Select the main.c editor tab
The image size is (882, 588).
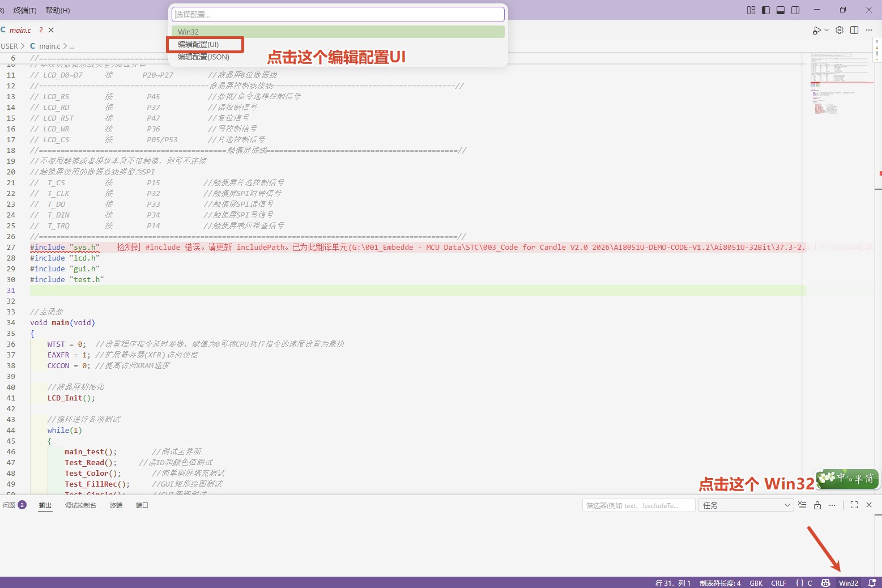click(20, 30)
